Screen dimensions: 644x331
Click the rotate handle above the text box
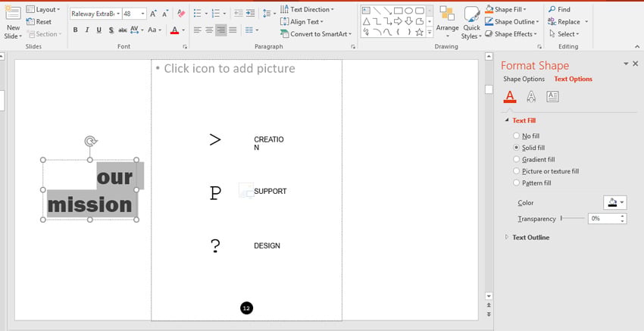[x=90, y=141]
